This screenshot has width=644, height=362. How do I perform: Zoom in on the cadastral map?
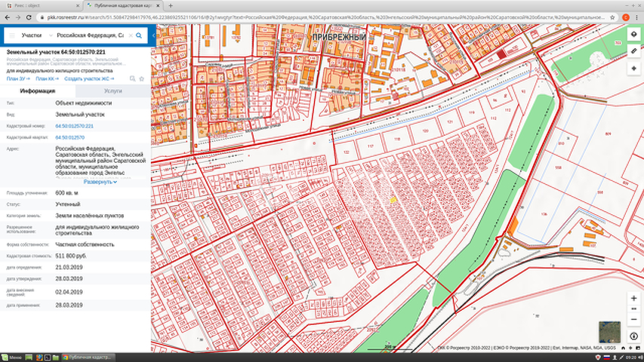(633, 298)
